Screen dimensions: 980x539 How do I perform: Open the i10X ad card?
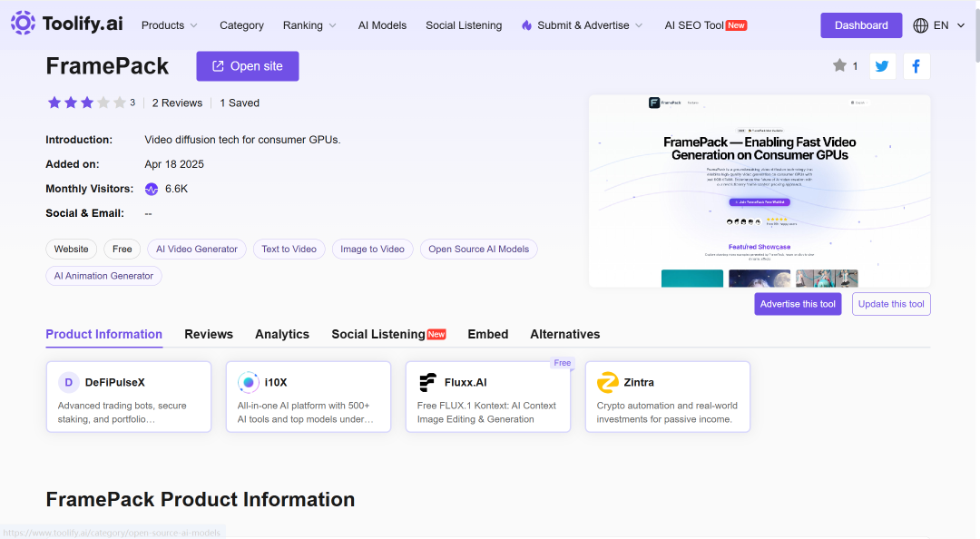(x=309, y=397)
